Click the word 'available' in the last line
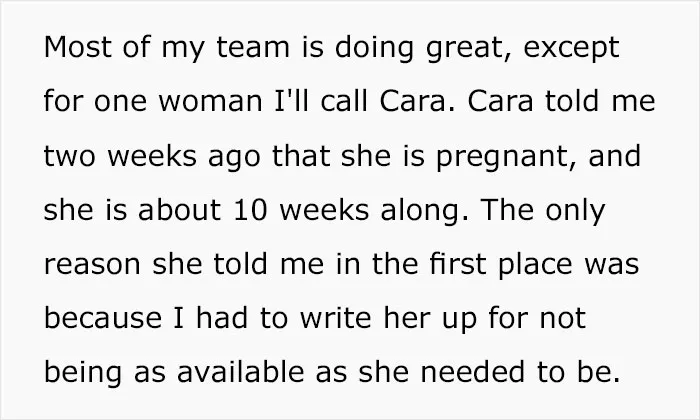The image size is (700, 420). coord(241,371)
